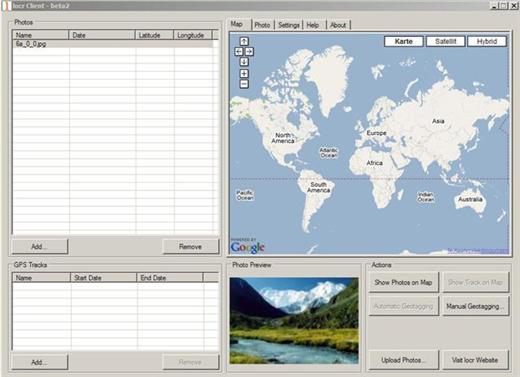520x377 pixels.
Task: Pan the map left with arrow icon
Action: tap(239, 52)
